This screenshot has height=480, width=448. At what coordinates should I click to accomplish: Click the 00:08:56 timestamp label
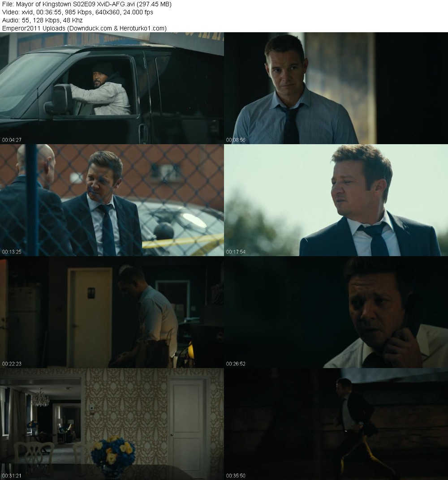[236, 140]
